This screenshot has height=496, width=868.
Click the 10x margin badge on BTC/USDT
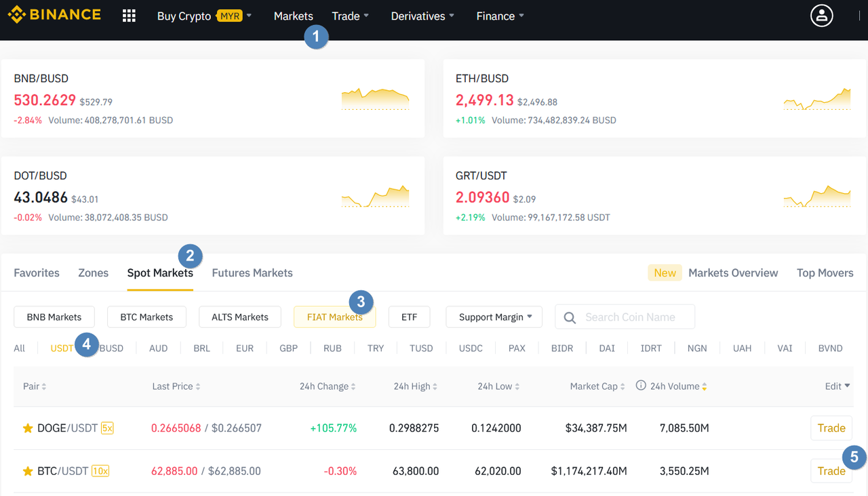(x=100, y=471)
